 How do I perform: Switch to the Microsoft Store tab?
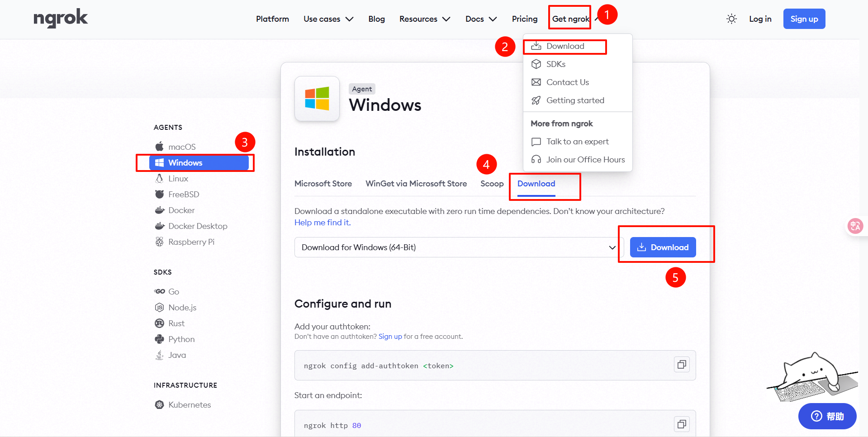pos(323,184)
